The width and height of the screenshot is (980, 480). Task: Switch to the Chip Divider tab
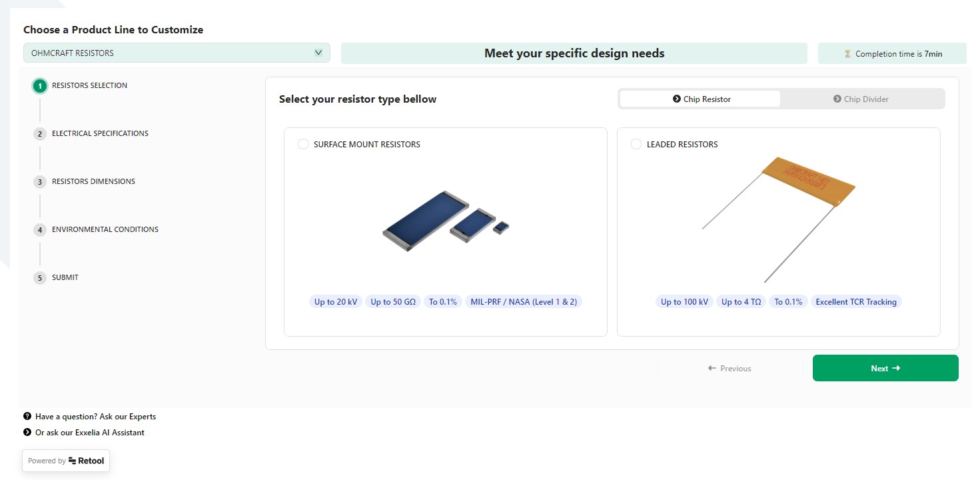click(x=861, y=99)
